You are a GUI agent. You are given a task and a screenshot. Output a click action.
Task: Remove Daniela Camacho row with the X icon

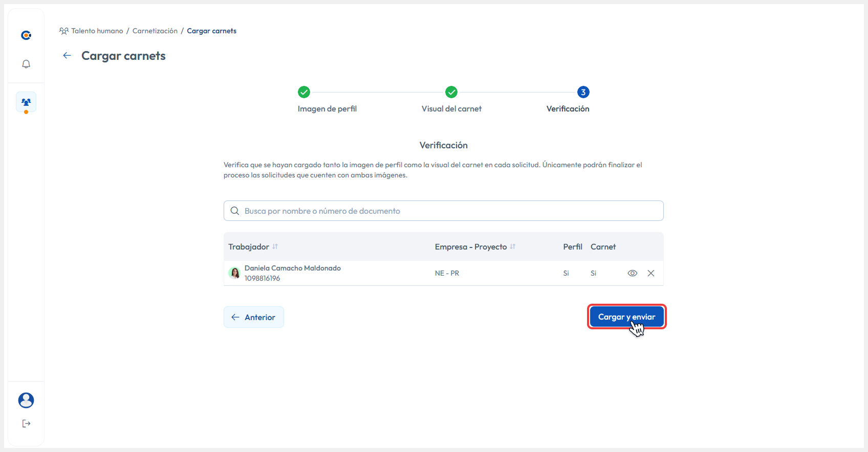pyautogui.click(x=650, y=273)
